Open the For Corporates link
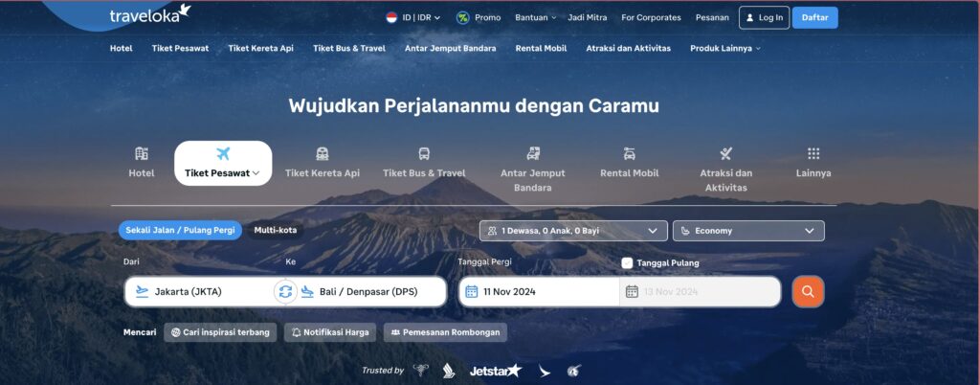The image size is (980, 385). coord(651,17)
